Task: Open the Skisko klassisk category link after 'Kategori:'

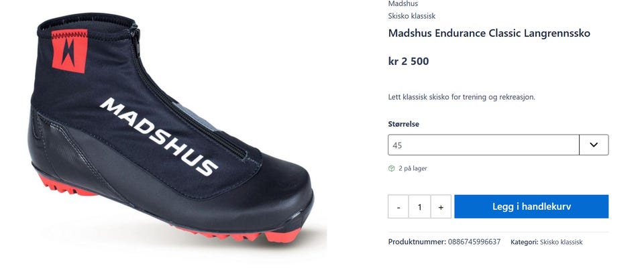Action: (x=561, y=242)
